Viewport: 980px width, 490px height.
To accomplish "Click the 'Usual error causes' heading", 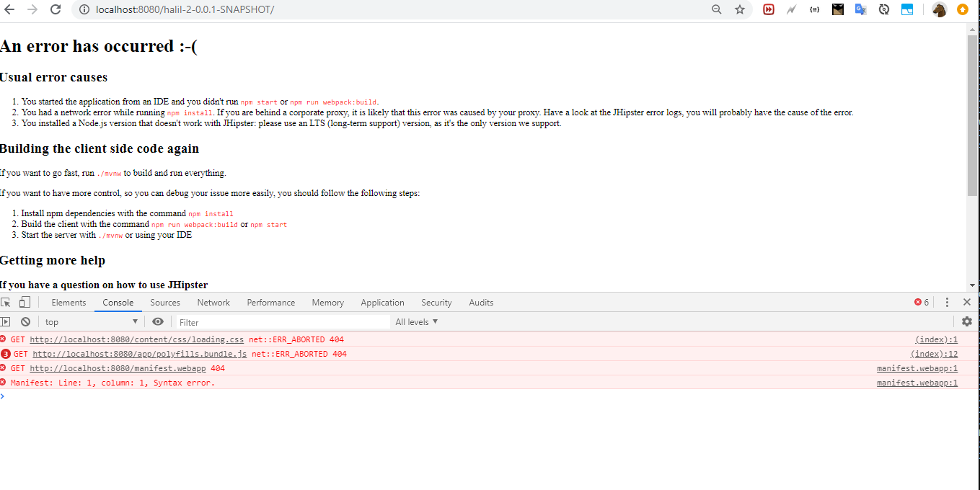I will coord(53,77).
